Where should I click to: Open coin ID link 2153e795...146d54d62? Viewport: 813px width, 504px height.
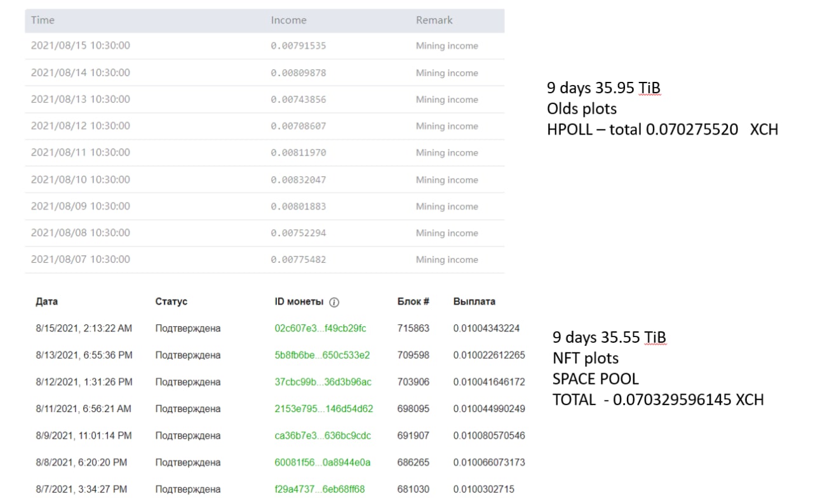pyautogui.click(x=324, y=409)
